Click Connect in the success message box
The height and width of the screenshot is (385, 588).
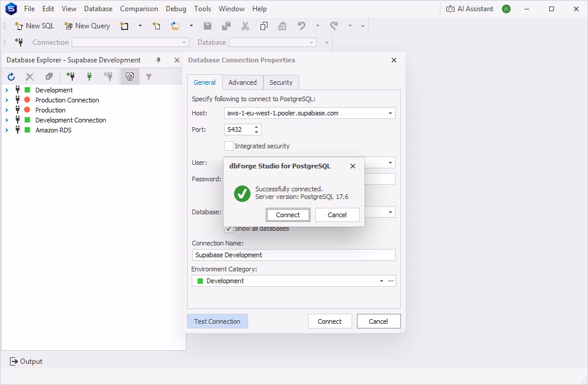click(288, 215)
